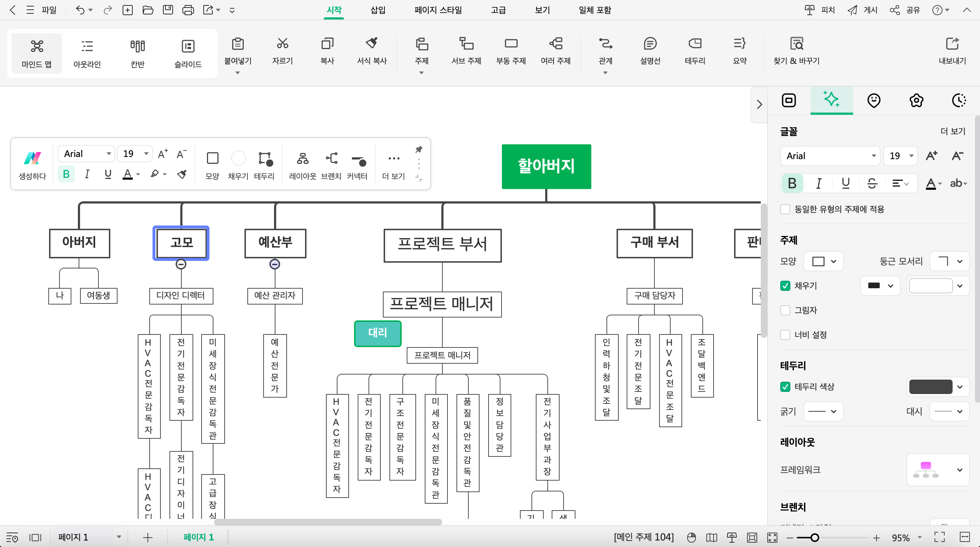Viewport: 980px width, 547px height.
Task: Switch to Outline view mode
Action: (x=87, y=53)
